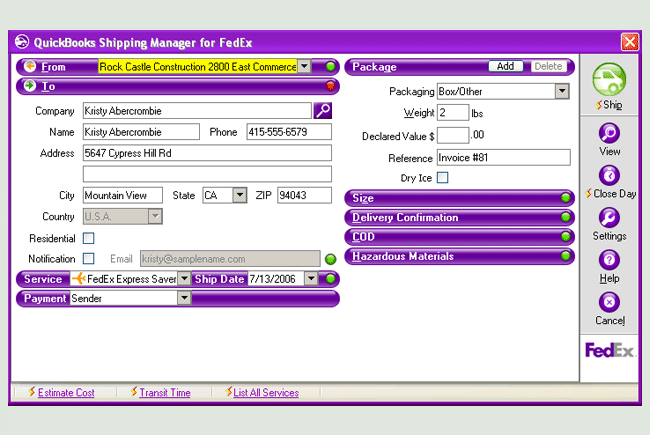Expand the Hazardous Materials section
This screenshot has width=650, height=435.
tap(459, 257)
